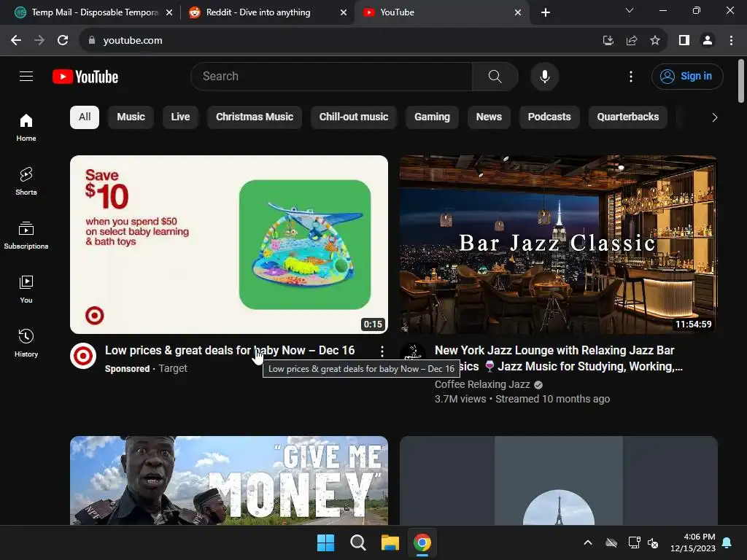Close the Reddit tab
Image resolution: width=747 pixels, height=560 pixels.
[344, 12]
